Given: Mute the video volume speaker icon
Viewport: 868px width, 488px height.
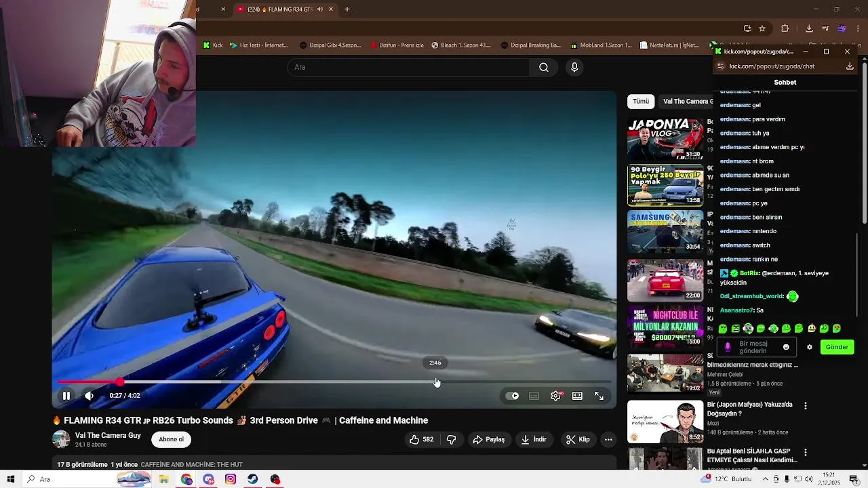Looking at the screenshot, I should pyautogui.click(x=90, y=396).
